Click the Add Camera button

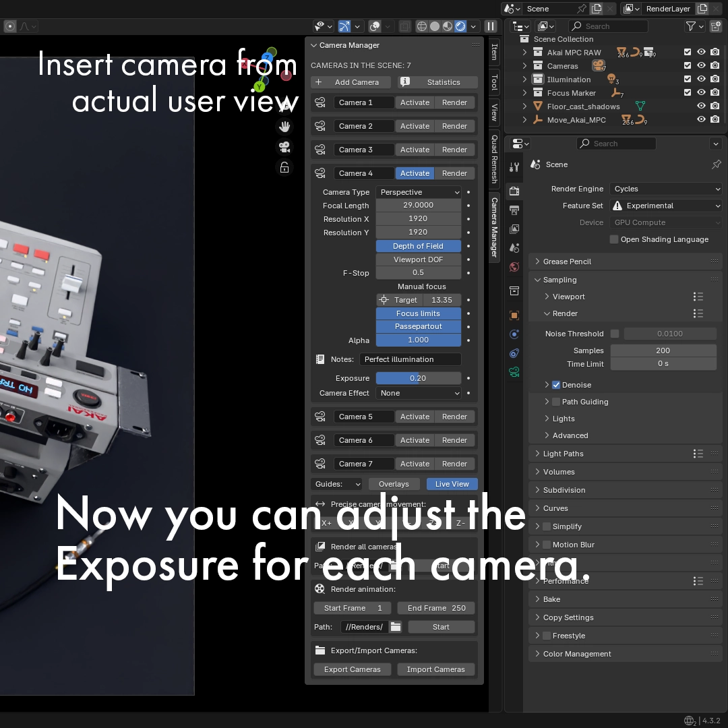pyautogui.click(x=351, y=82)
